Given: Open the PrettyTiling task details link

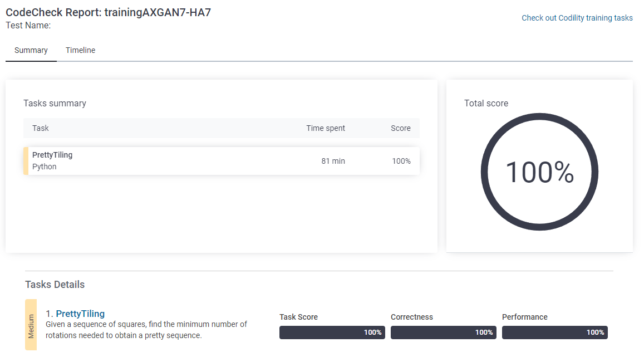Looking at the screenshot, I should pos(80,314).
